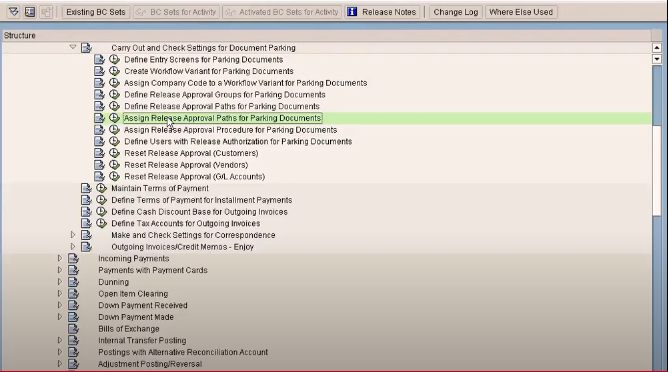Select Define Users with Release Authorization text
Viewport: 668px width, 372px height.
[x=238, y=141]
